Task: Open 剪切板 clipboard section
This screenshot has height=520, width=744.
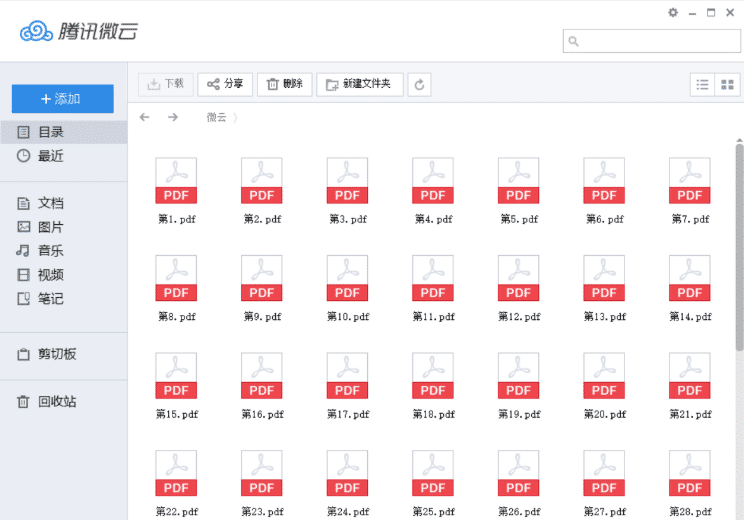Action: [64, 354]
